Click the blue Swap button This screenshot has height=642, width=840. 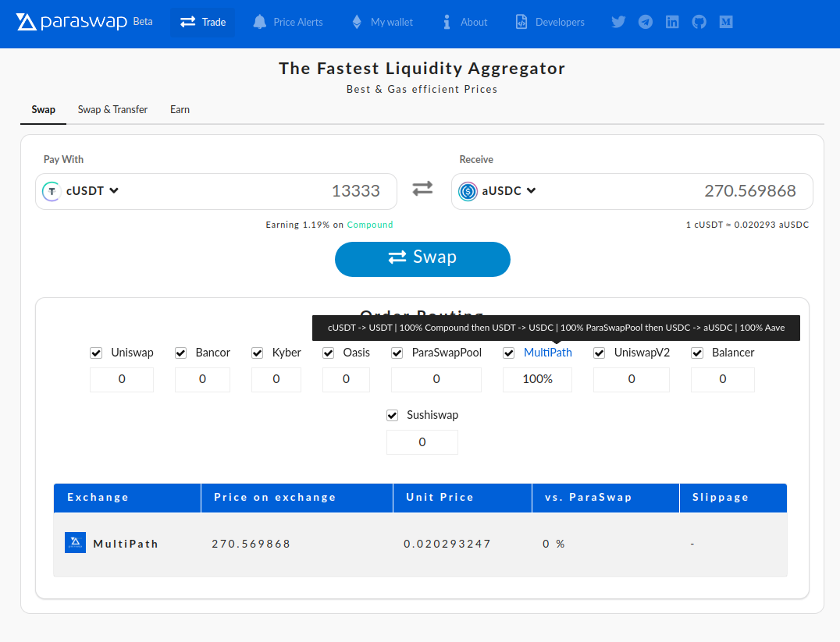pos(422,259)
